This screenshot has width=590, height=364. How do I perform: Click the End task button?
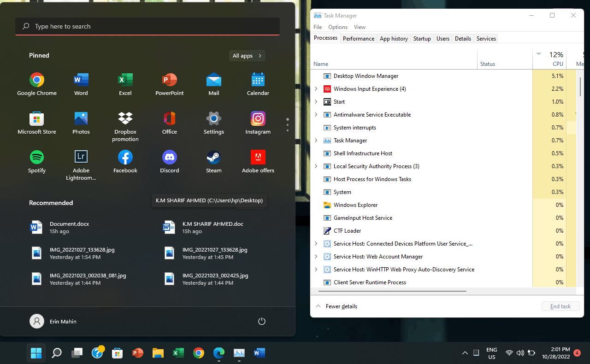click(x=560, y=306)
